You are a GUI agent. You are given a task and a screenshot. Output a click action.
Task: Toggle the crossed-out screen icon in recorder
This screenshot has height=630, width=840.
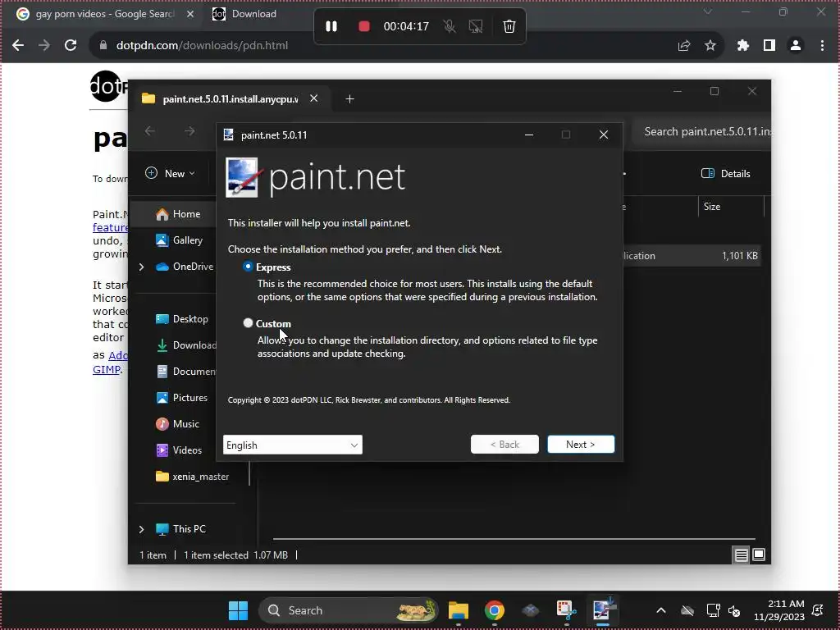click(x=476, y=26)
